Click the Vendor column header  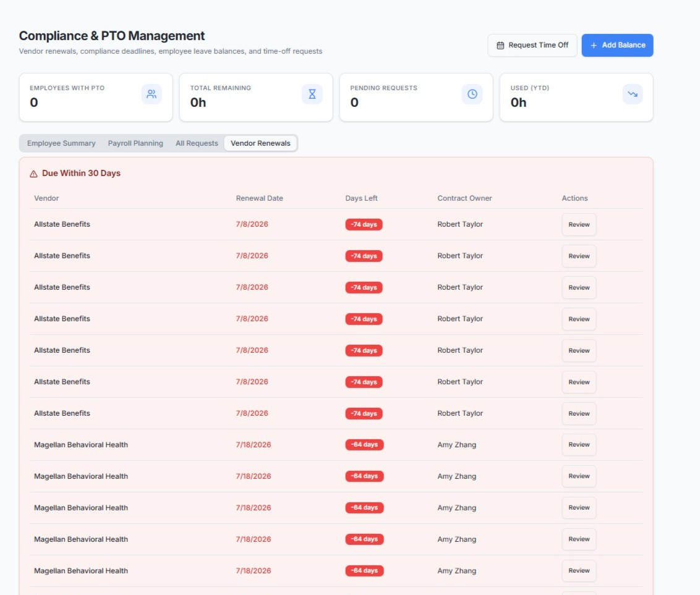click(x=46, y=198)
